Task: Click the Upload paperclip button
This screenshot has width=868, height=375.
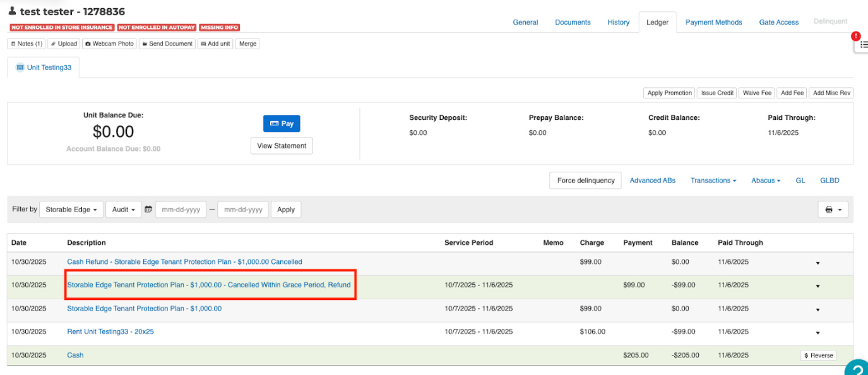Action: click(x=64, y=44)
